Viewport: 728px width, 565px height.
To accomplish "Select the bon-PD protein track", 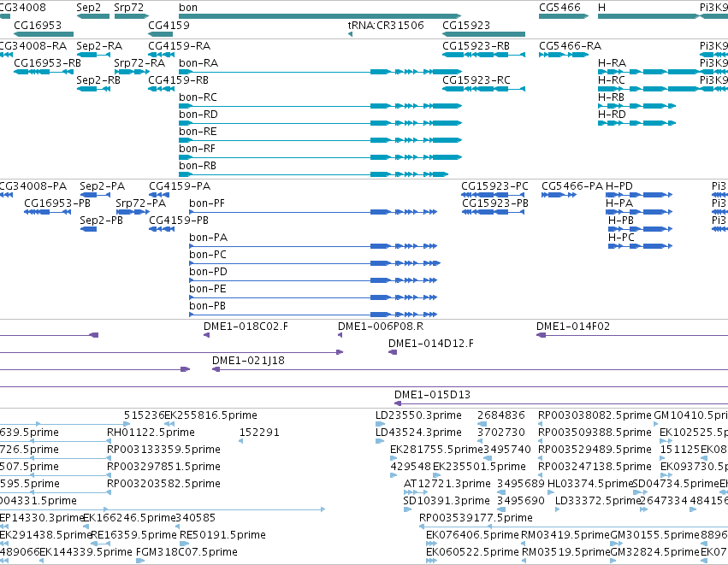I will (313, 280).
